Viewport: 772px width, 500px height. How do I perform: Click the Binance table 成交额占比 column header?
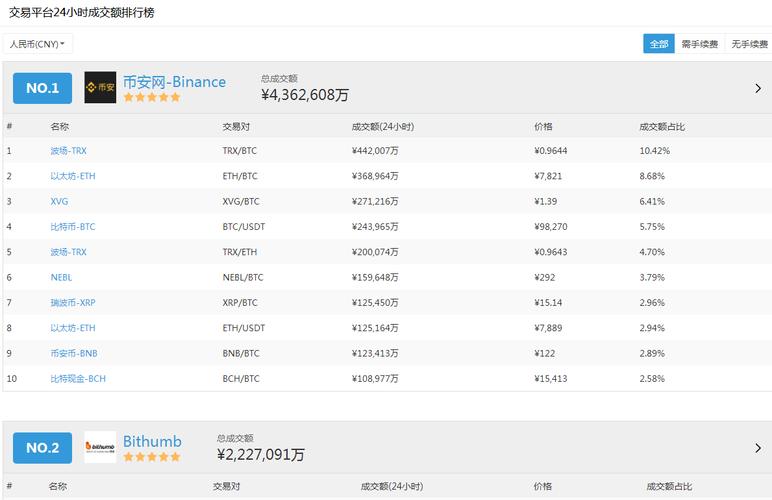coord(662,126)
